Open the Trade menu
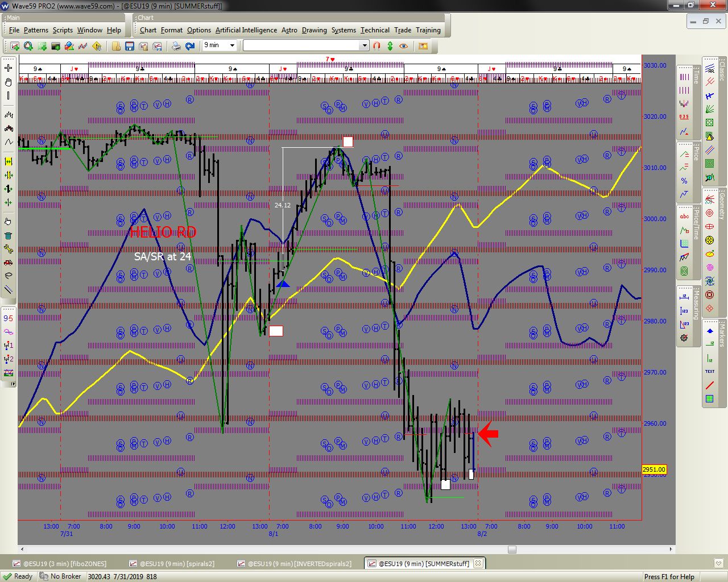Screen dimensions: 728x582 [403, 30]
